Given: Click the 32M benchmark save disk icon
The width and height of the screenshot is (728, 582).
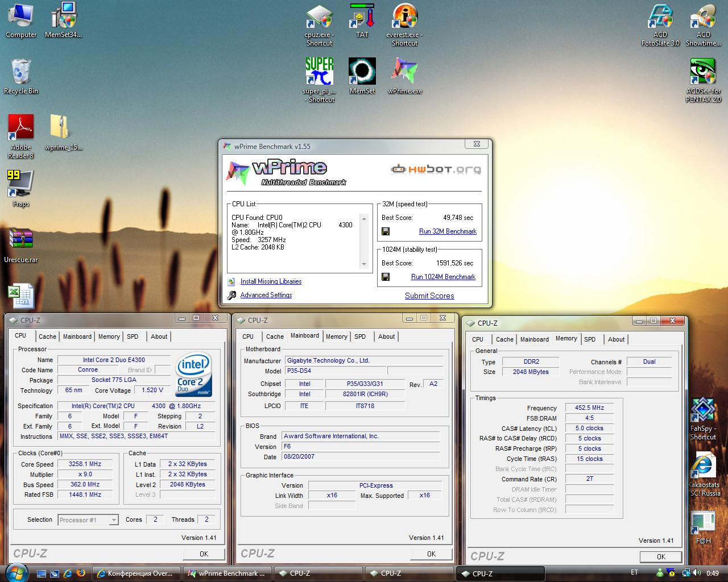Looking at the screenshot, I should click(386, 231).
